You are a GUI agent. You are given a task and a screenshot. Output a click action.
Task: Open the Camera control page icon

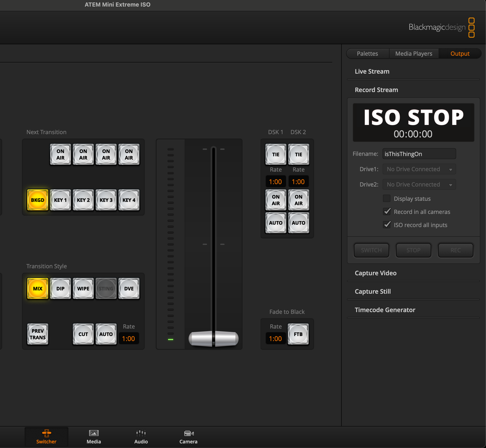tap(188, 436)
